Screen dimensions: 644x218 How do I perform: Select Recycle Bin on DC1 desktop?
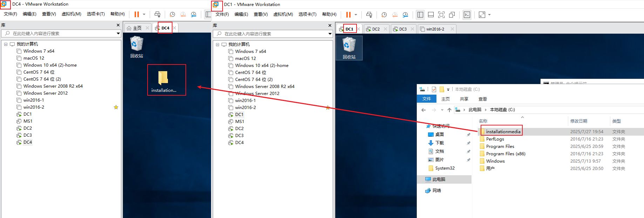coord(349,48)
